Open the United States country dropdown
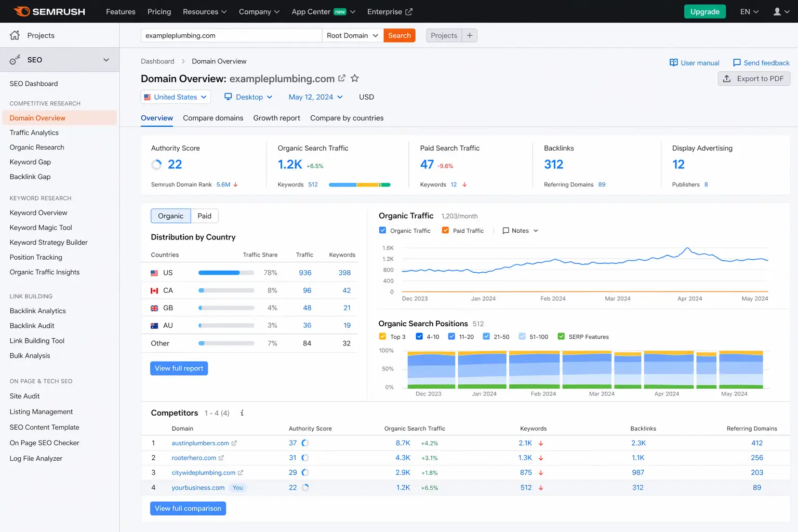 click(x=176, y=97)
